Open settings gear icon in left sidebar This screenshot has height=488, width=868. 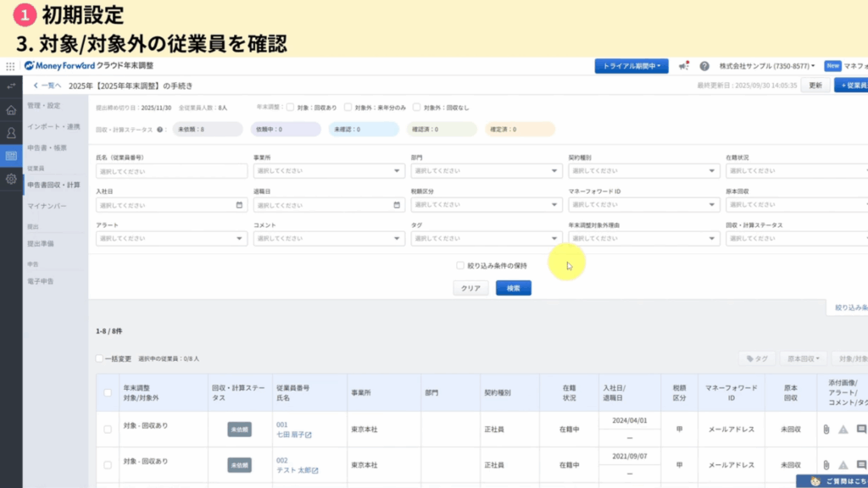click(11, 179)
